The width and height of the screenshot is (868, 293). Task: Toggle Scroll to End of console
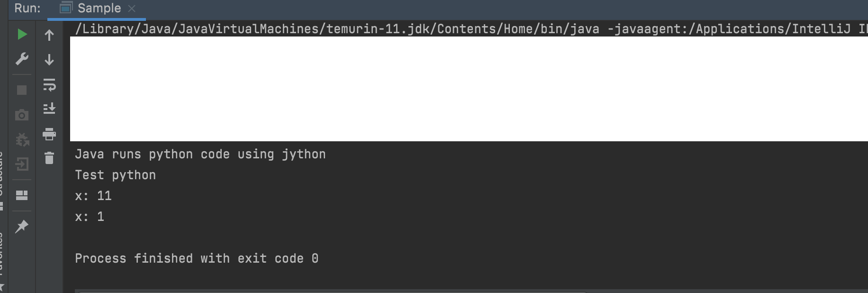(x=49, y=109)
